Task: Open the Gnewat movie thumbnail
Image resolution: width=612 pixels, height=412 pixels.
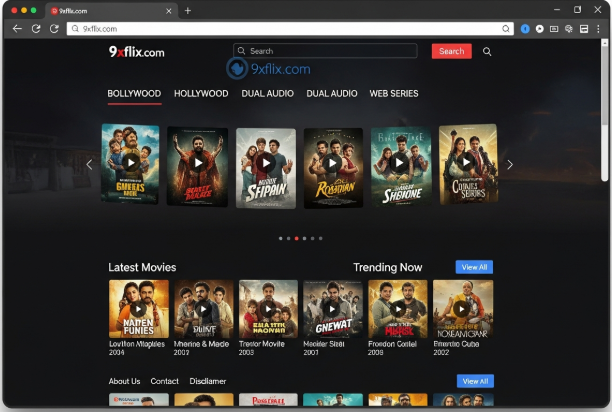Action: 332,309
